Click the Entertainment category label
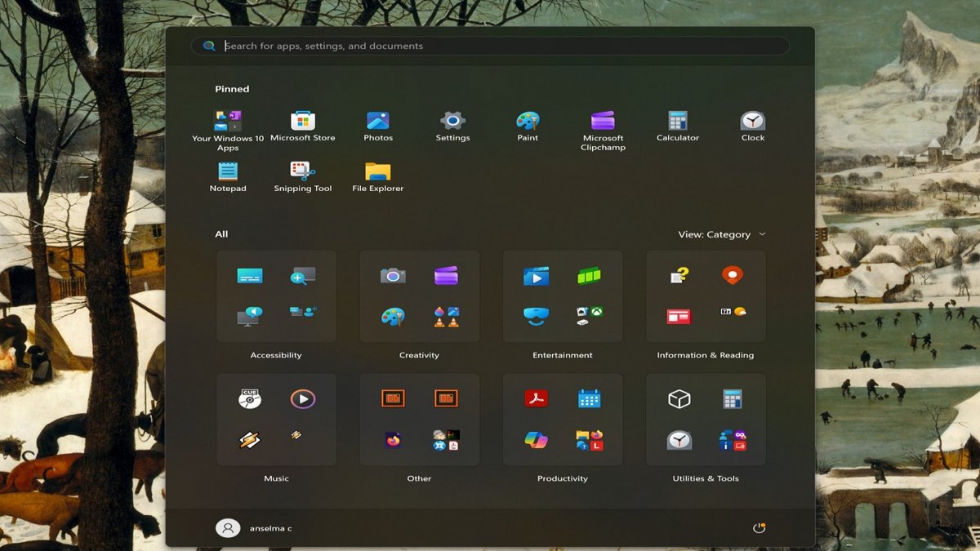The width and height of the screenshot is (980, 551). (x=563, y=355)
